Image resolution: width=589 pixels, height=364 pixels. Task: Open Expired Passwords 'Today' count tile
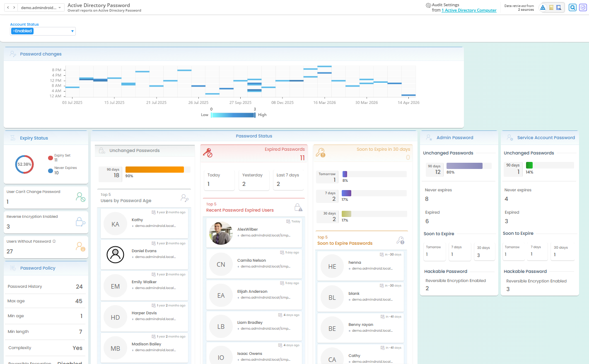click(219, 180)
